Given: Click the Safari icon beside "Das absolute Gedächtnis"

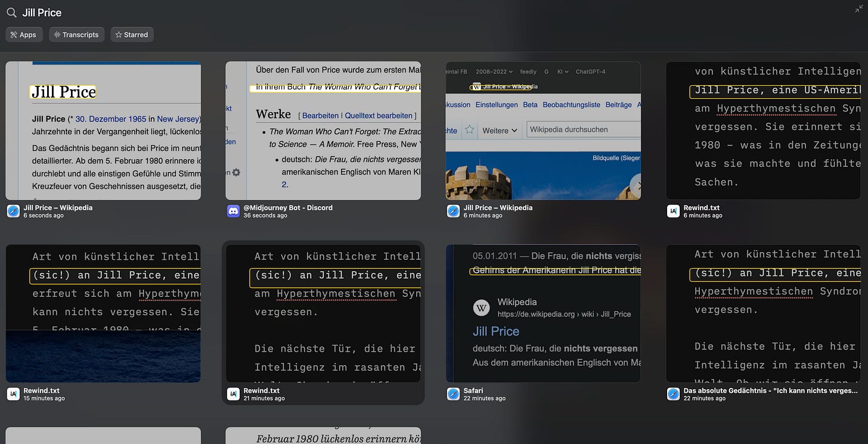Looking at the screenshot, I should tap(673, 394).
